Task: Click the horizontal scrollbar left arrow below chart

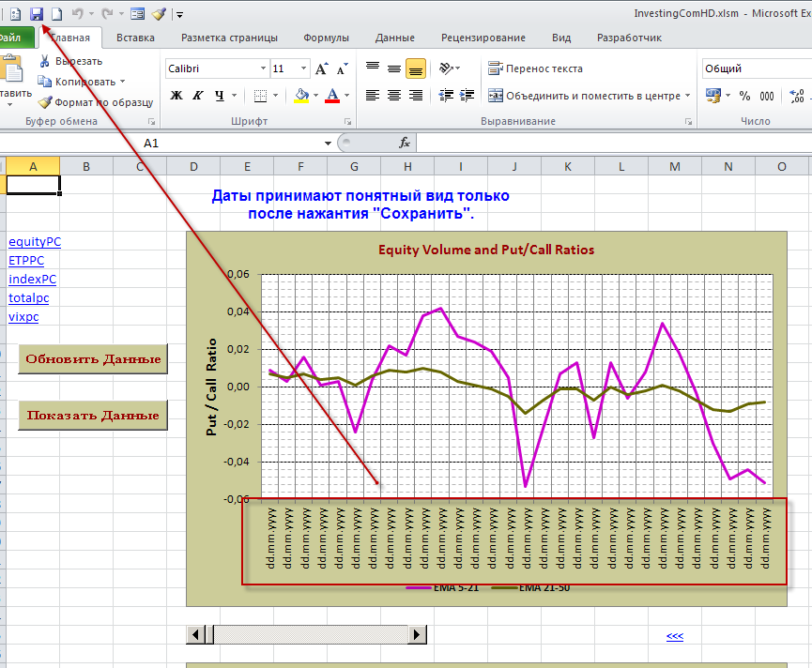Action: (196, 635)
